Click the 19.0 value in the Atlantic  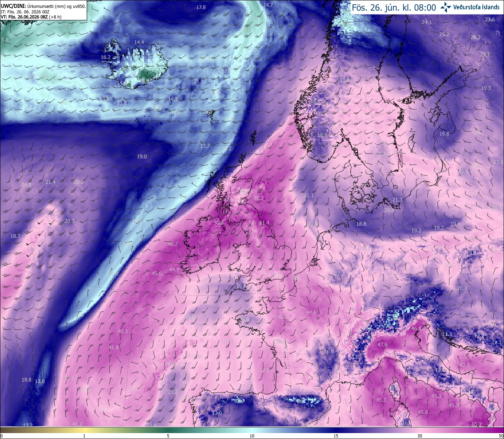coord(142,157)
